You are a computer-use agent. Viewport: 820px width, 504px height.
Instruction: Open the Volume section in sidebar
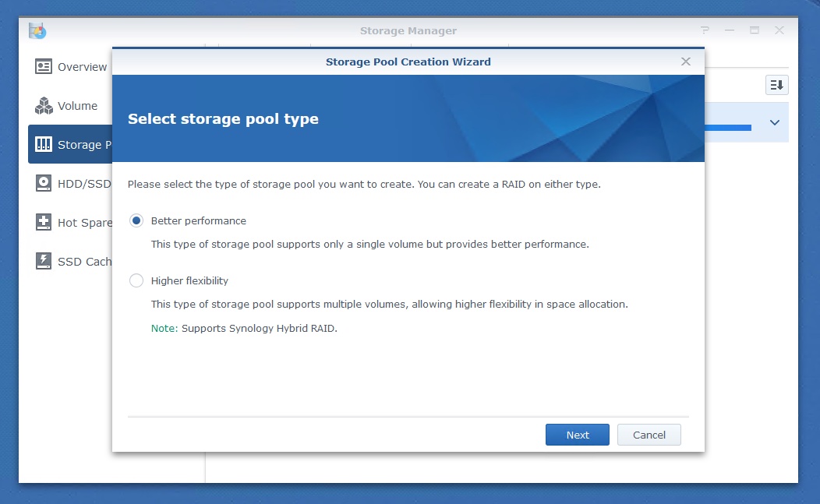[77, 106]
